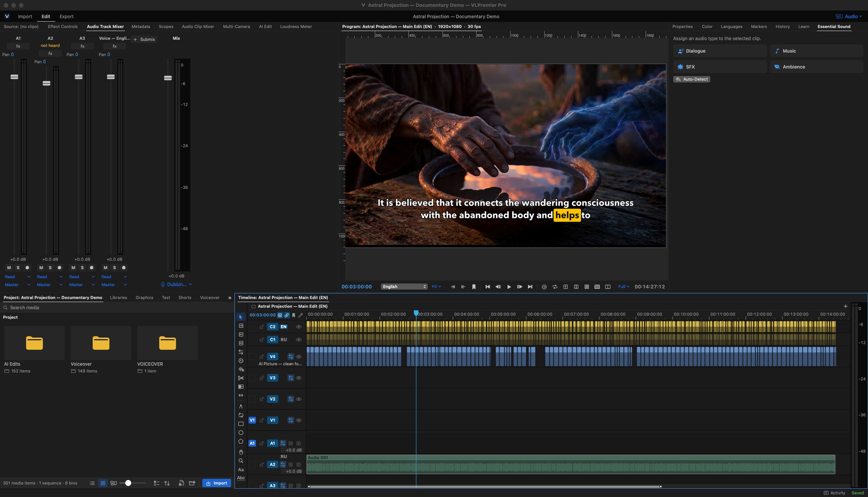This screenshot has height=497, width=868.
Task: Open A1 Read automation mode dropdown
Action: [x=17, y=277]
